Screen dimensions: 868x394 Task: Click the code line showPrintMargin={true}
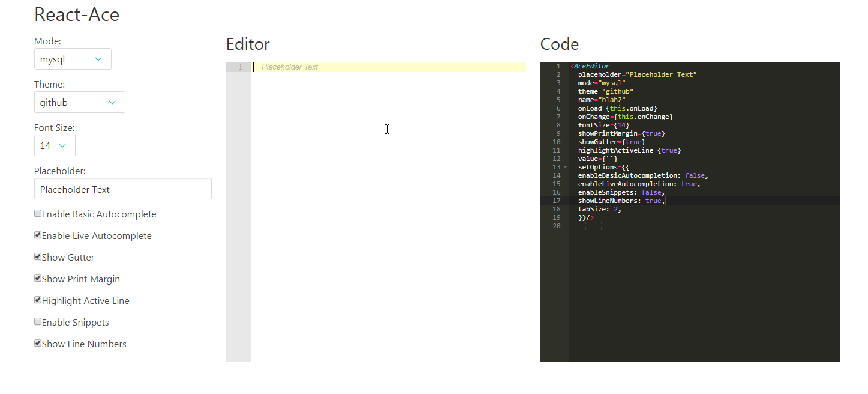621,133
